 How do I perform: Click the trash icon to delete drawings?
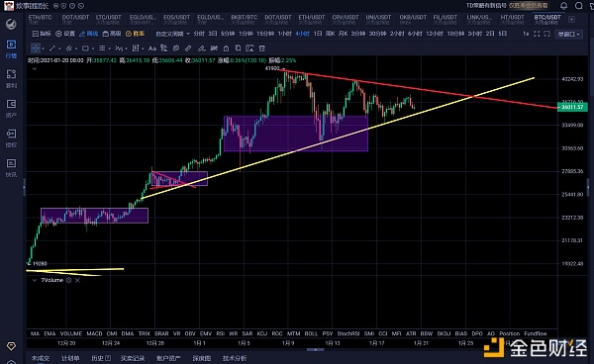262,48
